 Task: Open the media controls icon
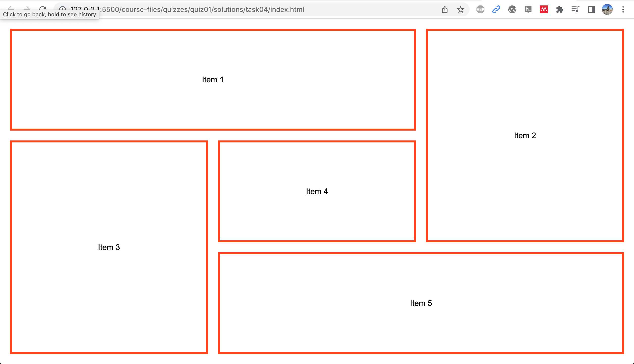pyautogui.click(x=575, y=9)
